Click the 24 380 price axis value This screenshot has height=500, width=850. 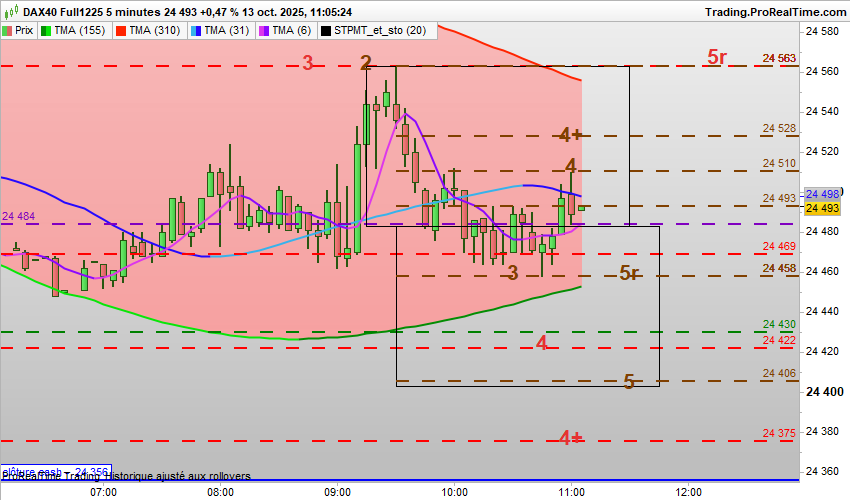pos(822,431)
